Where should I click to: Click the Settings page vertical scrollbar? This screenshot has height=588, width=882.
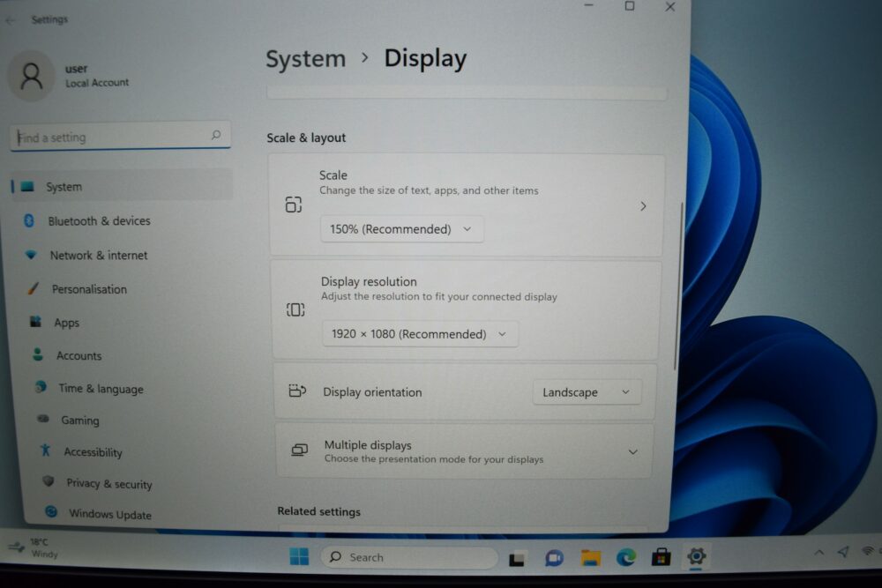[679, 287]
